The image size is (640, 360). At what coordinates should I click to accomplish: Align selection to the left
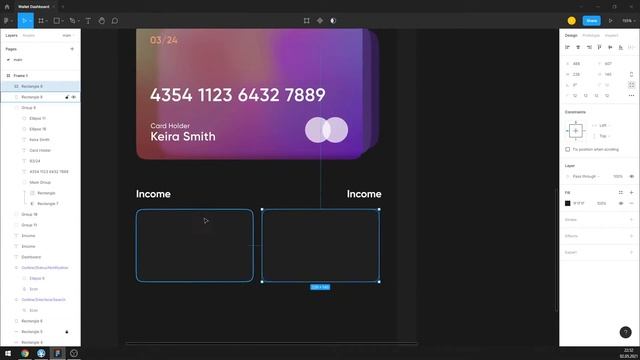567,47
